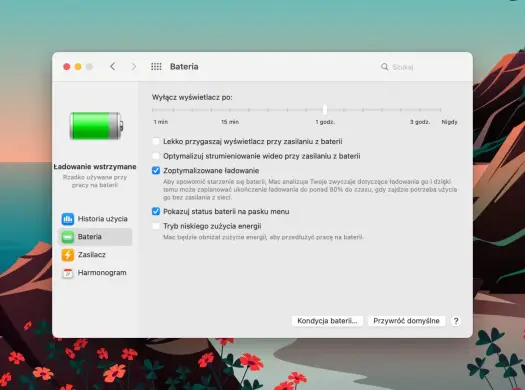The width and height of the screenshot is (525, 390).
Task: Click the display-off slider thumb
Action: coord(325,109)
